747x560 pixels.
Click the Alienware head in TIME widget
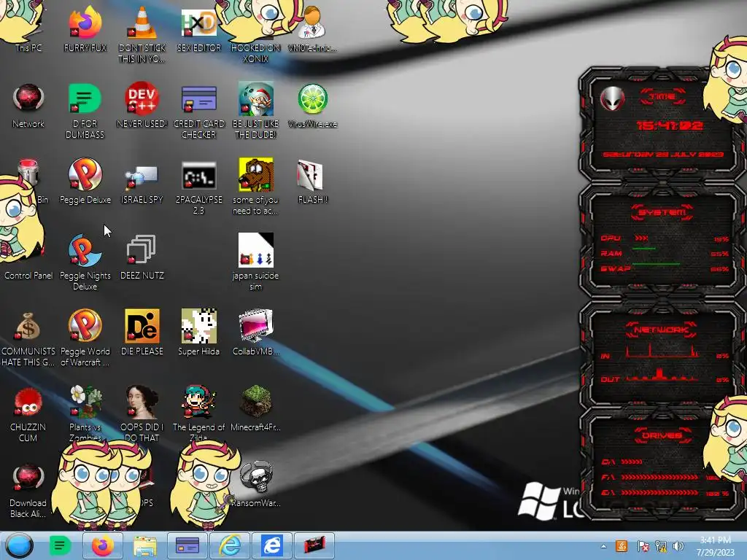pyautogui.click(x=612, y=99)
